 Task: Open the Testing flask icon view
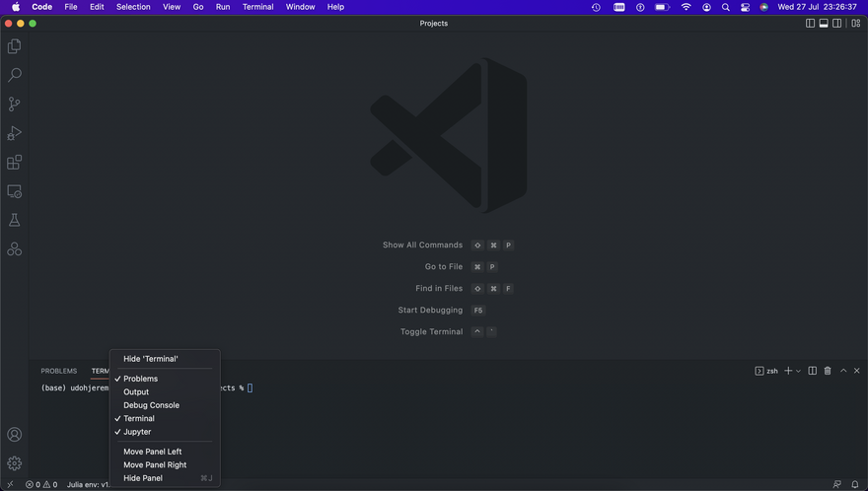(x=14, y=220)
